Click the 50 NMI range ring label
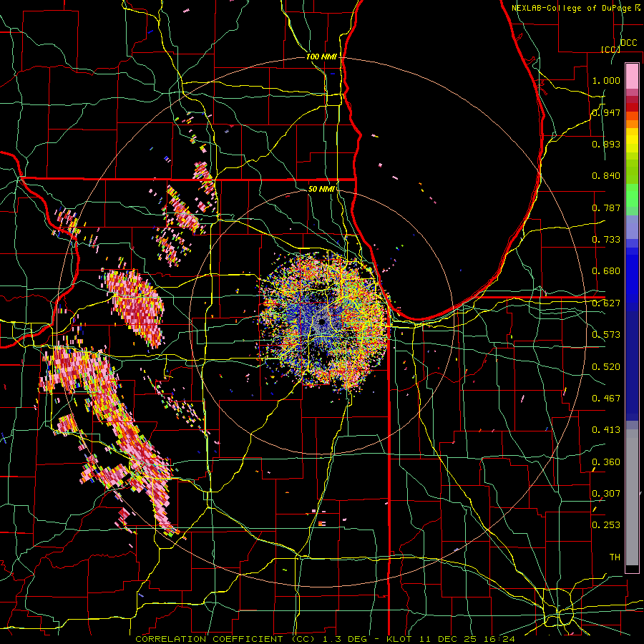 (321, 190)
